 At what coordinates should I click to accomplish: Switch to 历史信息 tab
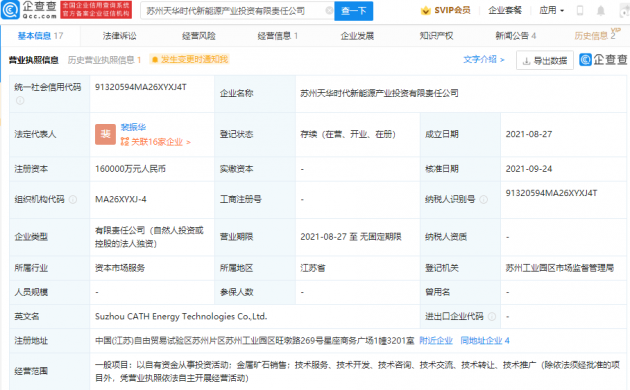pos(595,36)
